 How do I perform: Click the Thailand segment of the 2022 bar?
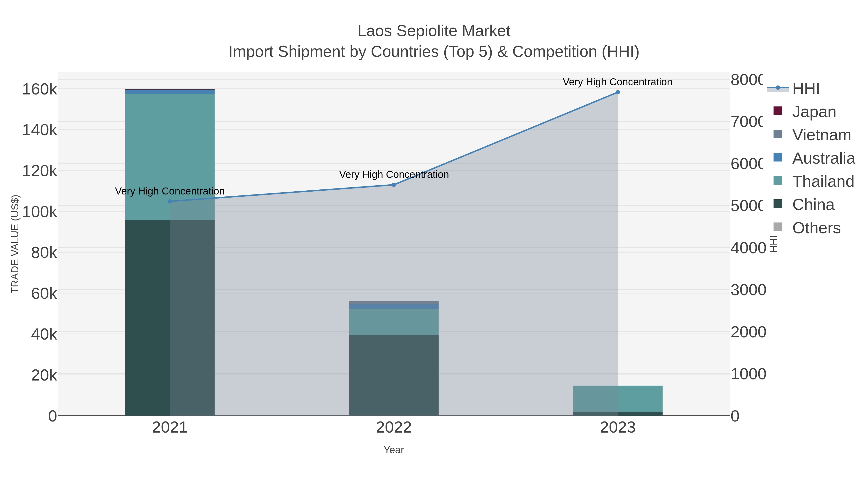click(393, 322)
